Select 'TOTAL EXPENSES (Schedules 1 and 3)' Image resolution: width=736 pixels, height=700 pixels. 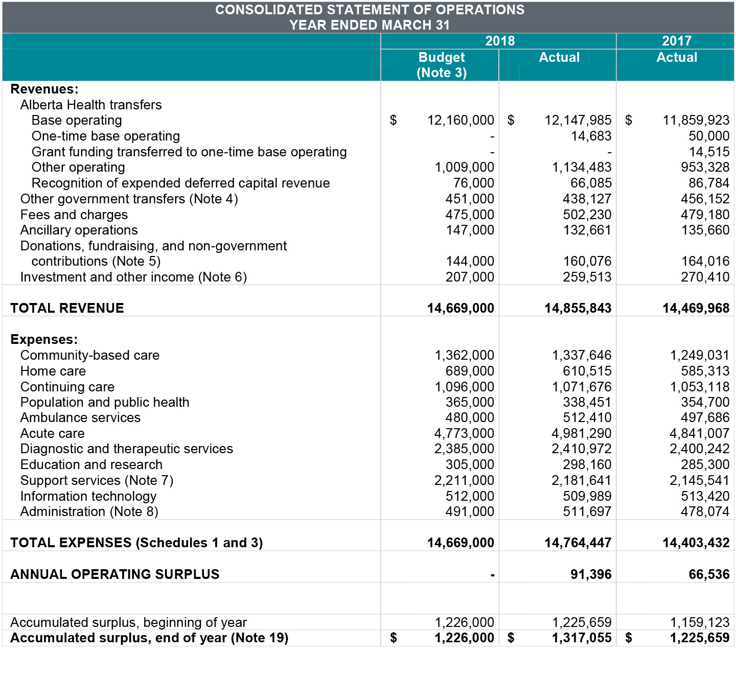[137, 543]
